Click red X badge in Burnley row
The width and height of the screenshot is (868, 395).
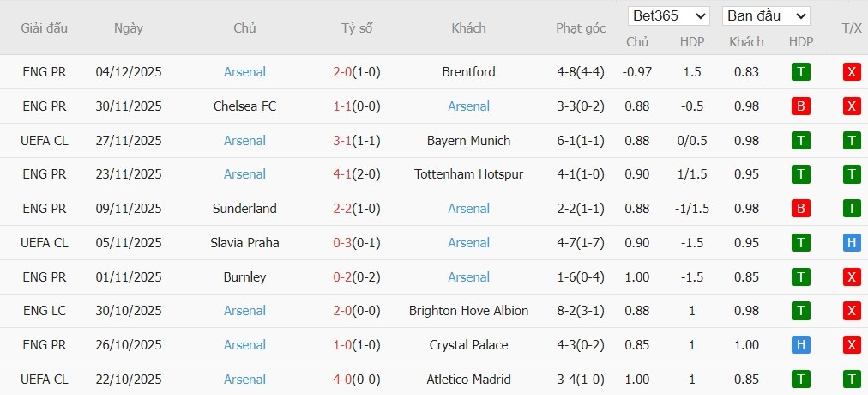click(x=851, y=277)
